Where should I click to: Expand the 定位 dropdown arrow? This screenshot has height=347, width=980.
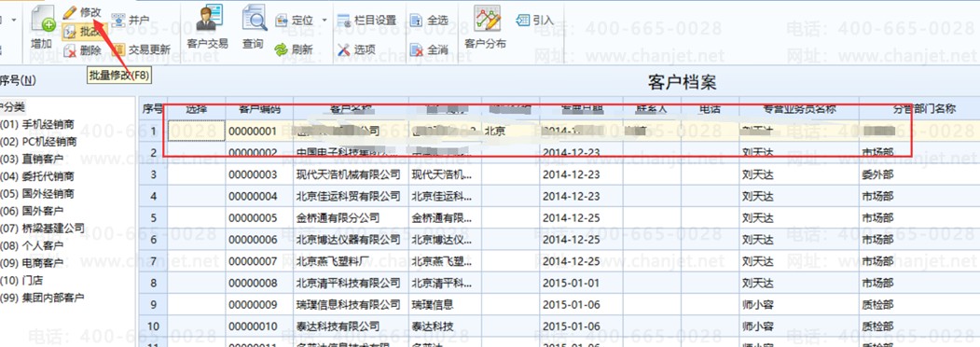[x=324, y=21]
